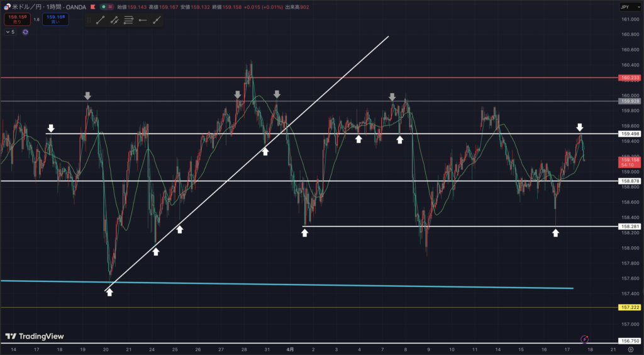Expand the collapsed indicators list showing 5
644x355 pixels.
pos(9,31)
